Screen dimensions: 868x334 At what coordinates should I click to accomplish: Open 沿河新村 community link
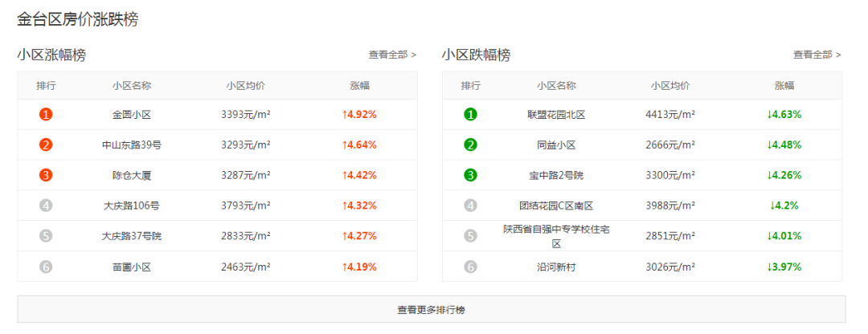coord(556,267)
